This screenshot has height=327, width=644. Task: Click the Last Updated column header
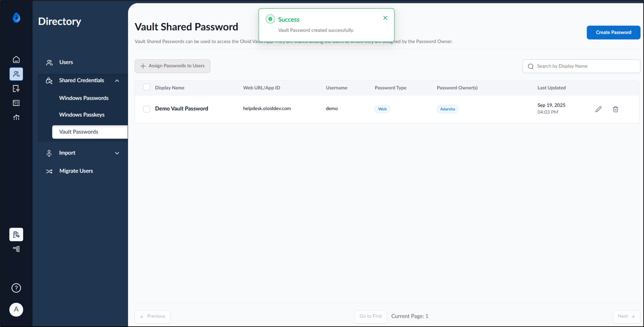pyautogui.click(x=551, y=88)
